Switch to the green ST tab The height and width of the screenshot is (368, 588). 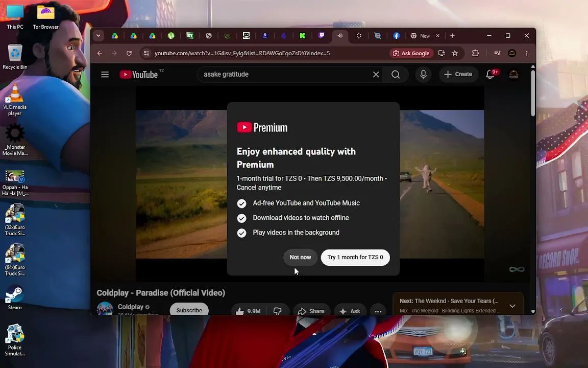click(190, 36)
